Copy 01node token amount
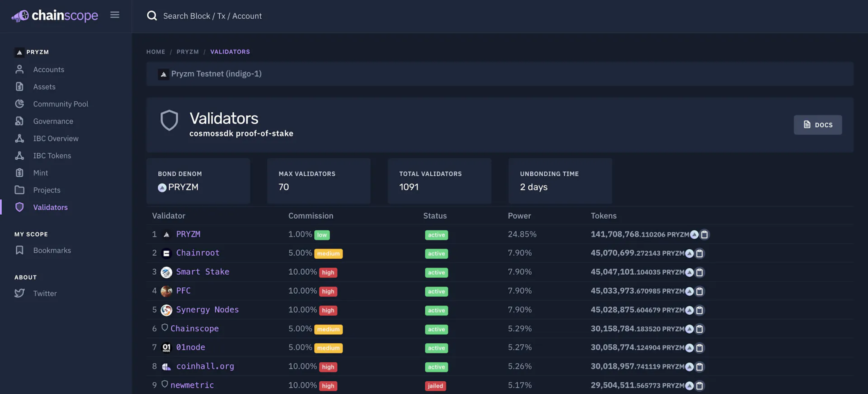Screen dimensions: 868x394 coord(699,348)
